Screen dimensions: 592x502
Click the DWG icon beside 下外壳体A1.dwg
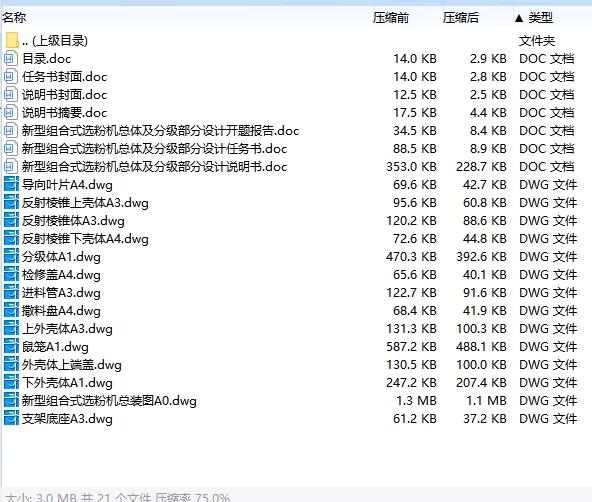[11, 382]
